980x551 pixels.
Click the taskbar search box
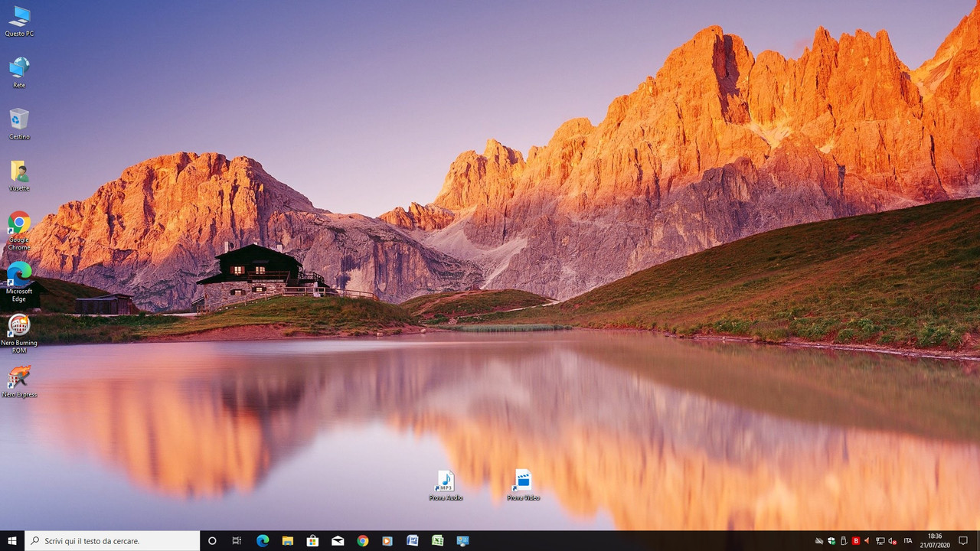(x=113, y=541)
